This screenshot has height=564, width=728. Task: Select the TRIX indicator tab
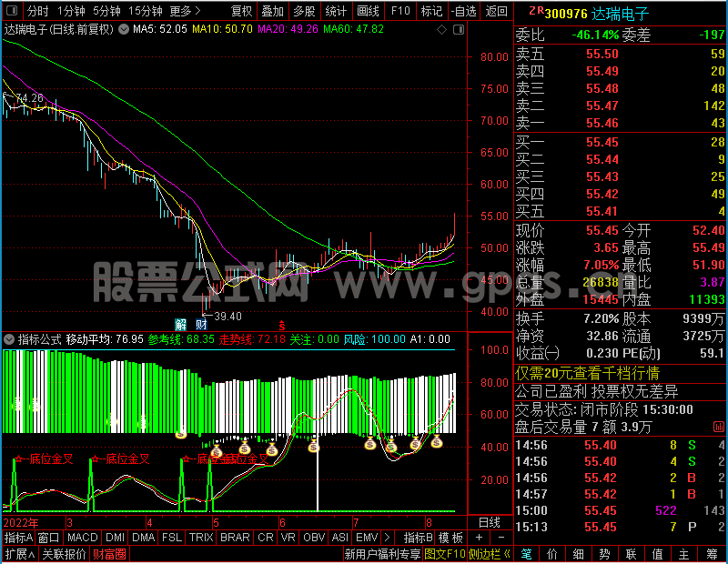pyautogui.click(x=201, y=538)
